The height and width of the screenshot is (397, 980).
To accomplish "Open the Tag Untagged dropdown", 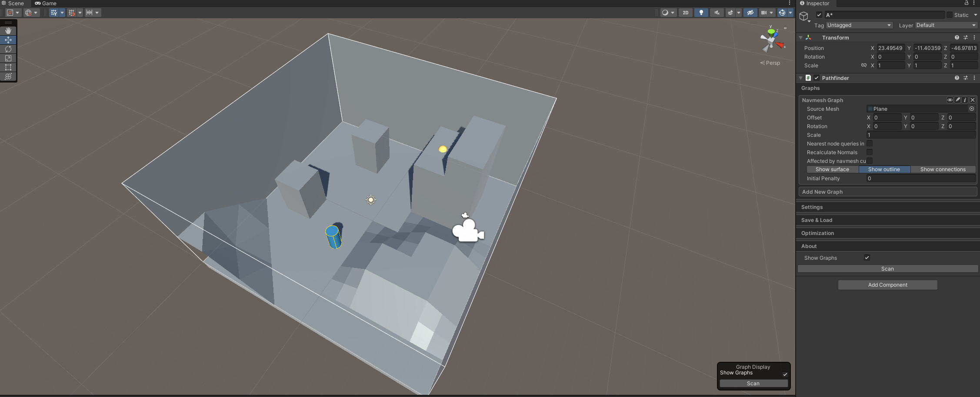I will 859,25.
